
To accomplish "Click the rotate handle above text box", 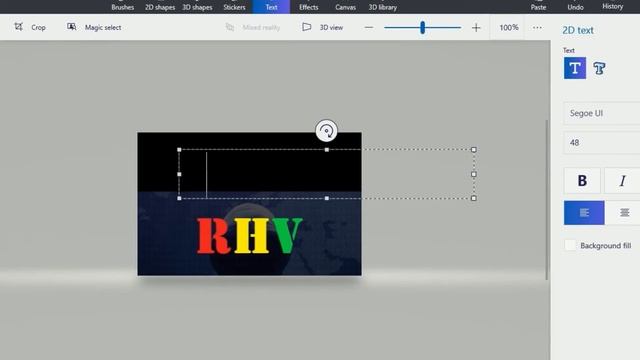I will (327, 131).
